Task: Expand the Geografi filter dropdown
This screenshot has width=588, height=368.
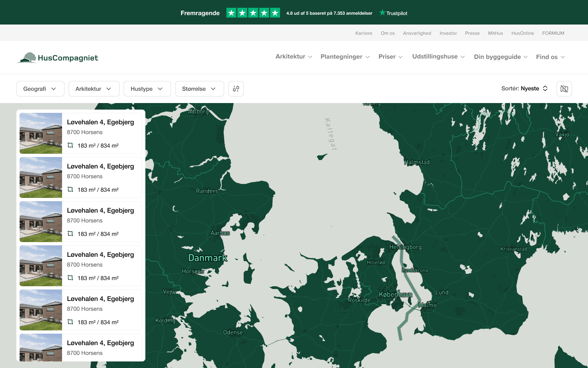Action: tap(40, 89)
